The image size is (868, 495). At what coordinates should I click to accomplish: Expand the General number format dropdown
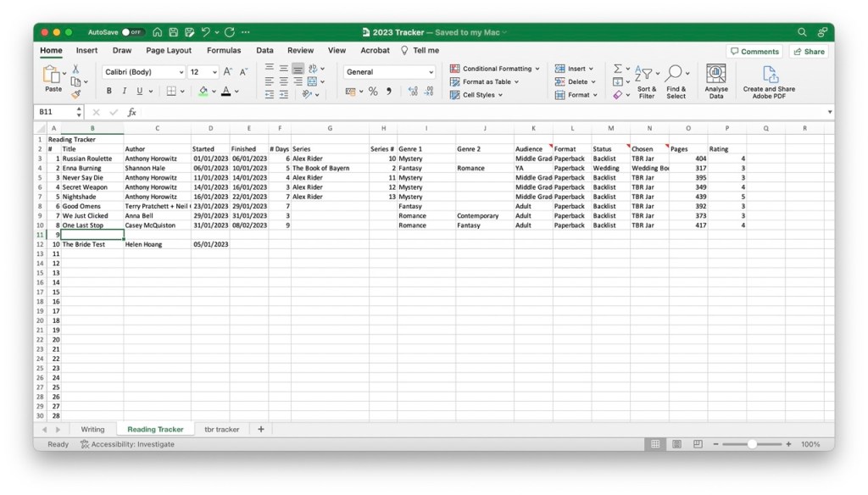(390, 72)
